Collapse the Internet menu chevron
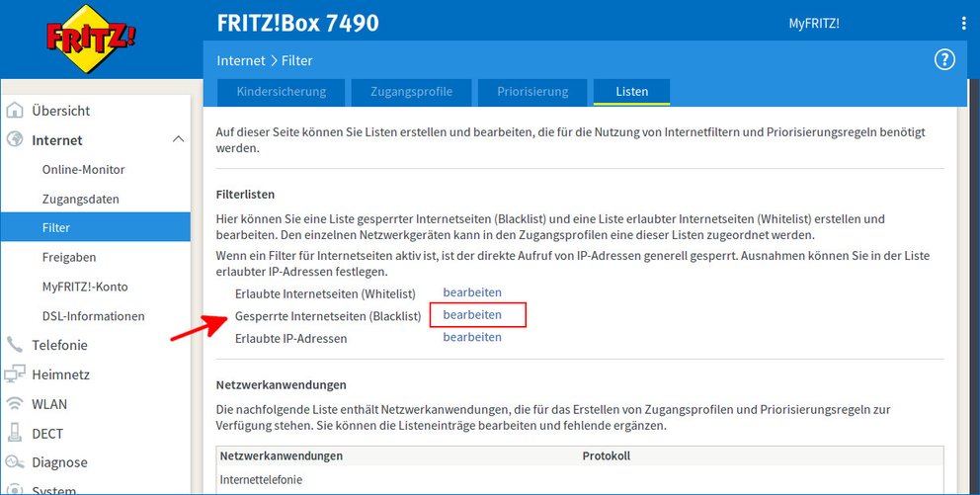This screenshot has width=980, height=495. (x=178, y=139)
